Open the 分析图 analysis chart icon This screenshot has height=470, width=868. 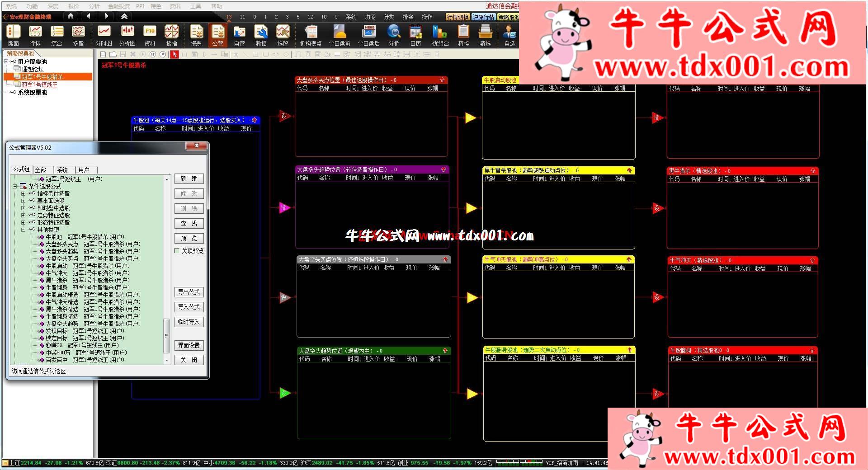point(127,35)
